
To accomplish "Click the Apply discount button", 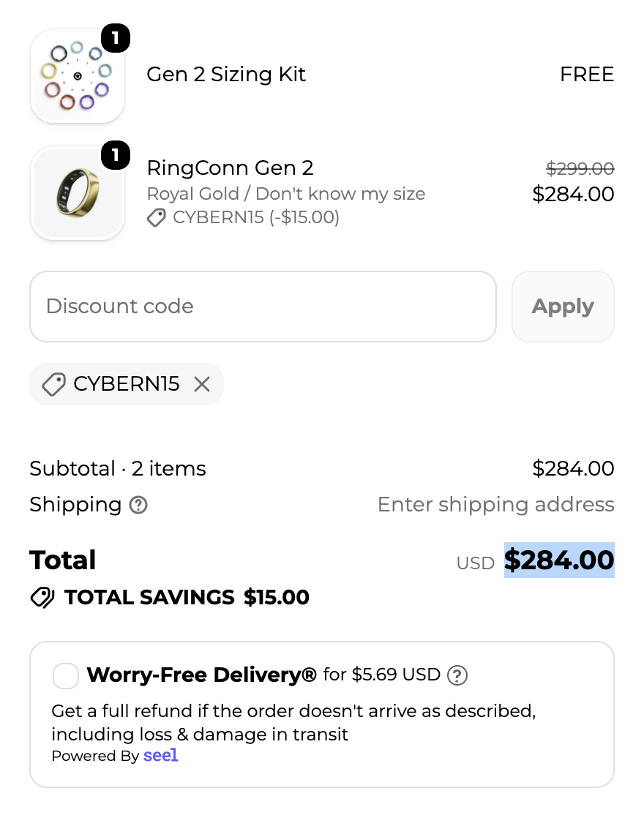I will [x=563, y=307].
